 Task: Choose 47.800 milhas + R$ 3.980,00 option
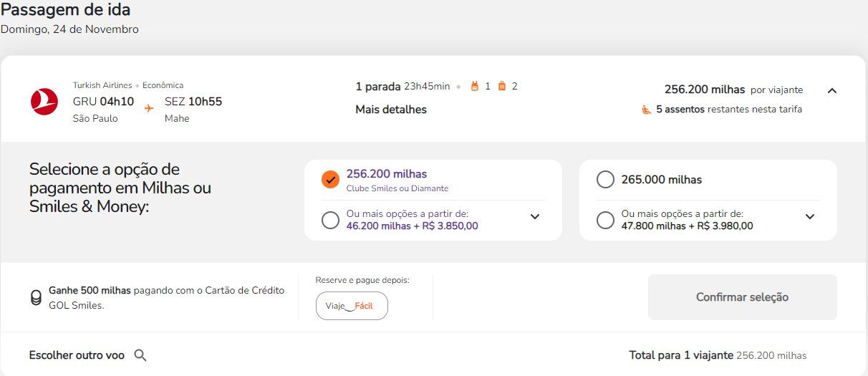click(605, 220)
